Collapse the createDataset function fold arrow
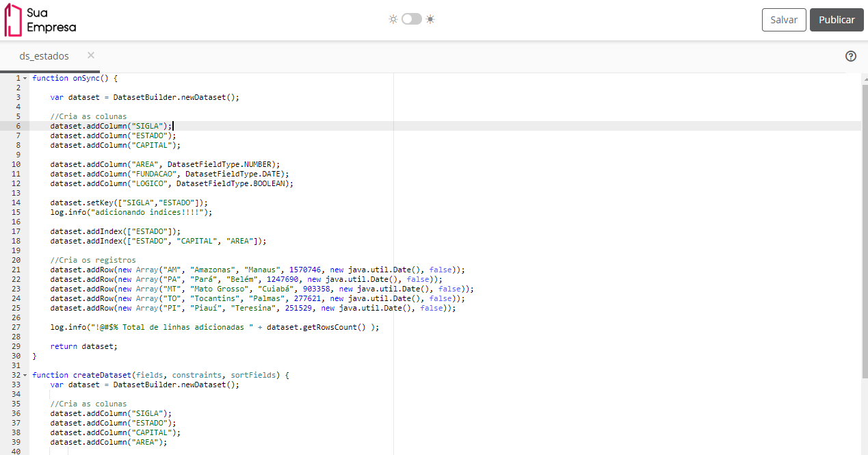 point(25,375)
